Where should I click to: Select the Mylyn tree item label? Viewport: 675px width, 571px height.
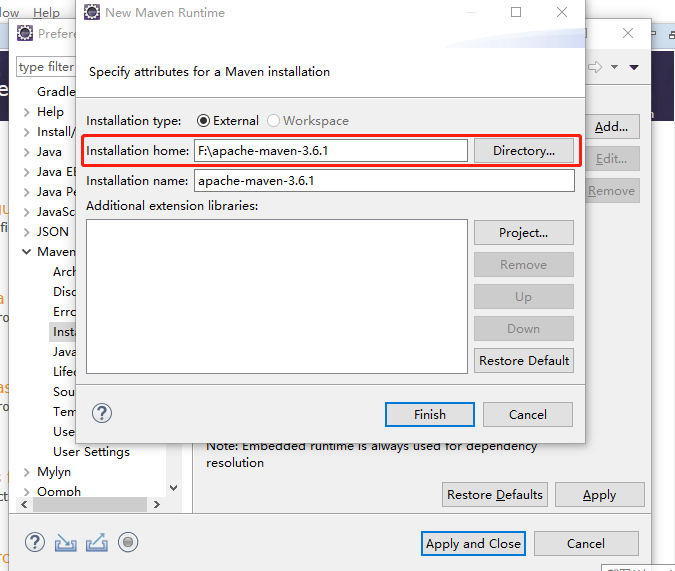pyautogui.click(x=54, y=472)
